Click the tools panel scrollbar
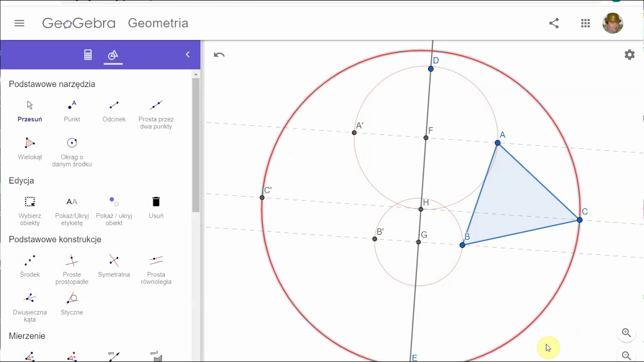644x362 pixels. tap(196, 145)
